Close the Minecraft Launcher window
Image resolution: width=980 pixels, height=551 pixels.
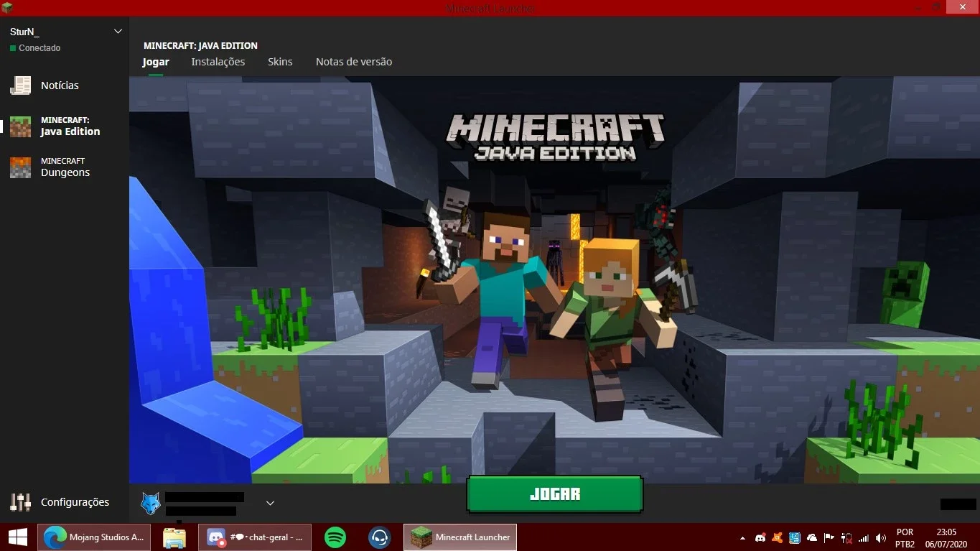click(x=963, y=7)
